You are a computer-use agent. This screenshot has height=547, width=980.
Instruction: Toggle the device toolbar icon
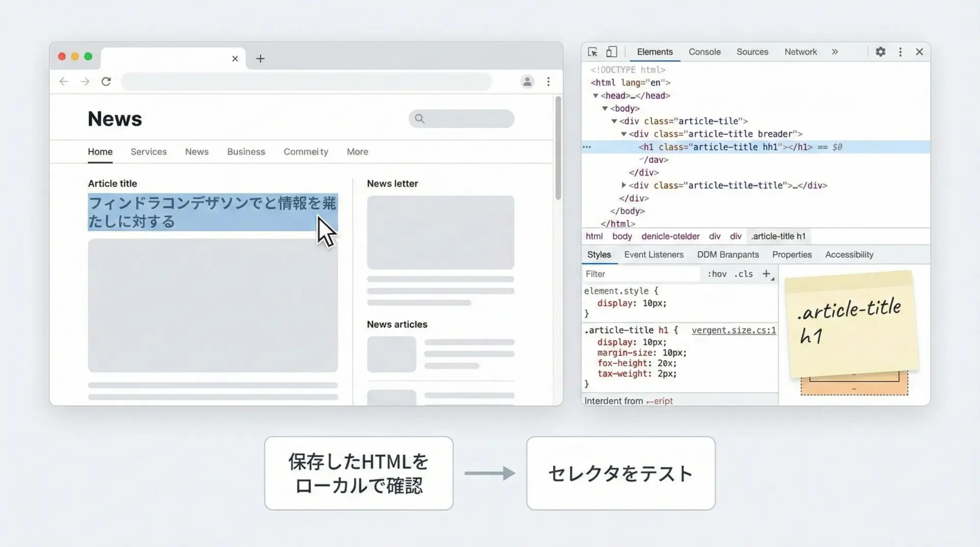(x=611, y=52)
